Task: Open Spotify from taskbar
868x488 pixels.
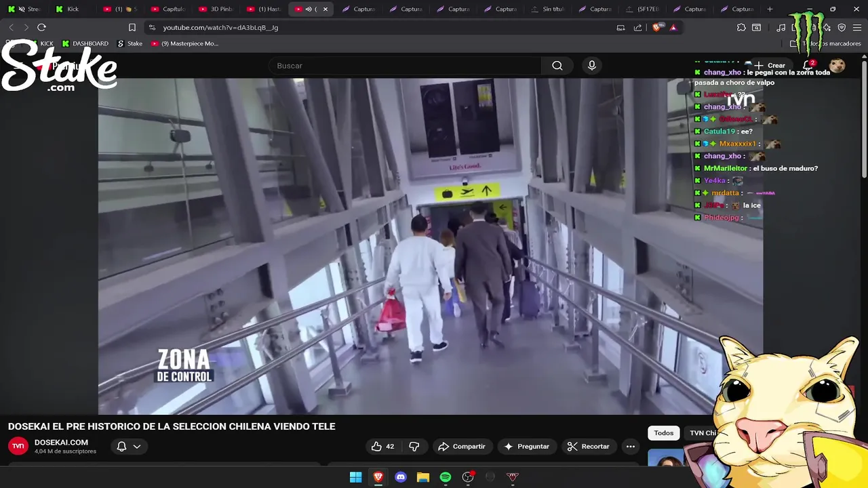Action: tap(446, 477)
